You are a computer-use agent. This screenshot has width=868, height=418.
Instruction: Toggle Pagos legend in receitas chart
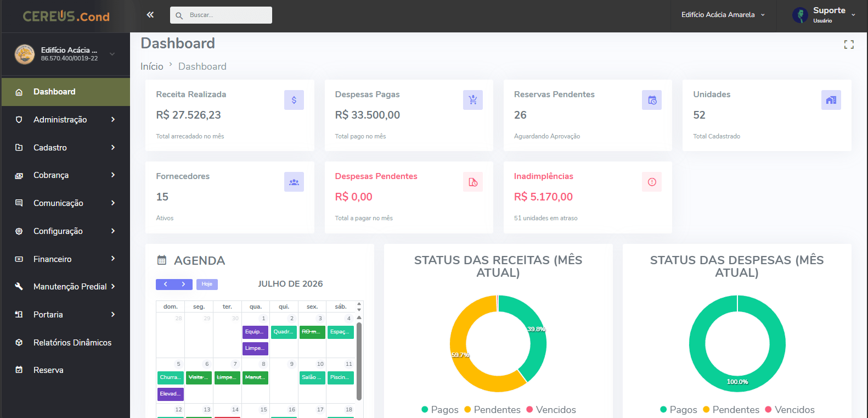click(439, 410)
